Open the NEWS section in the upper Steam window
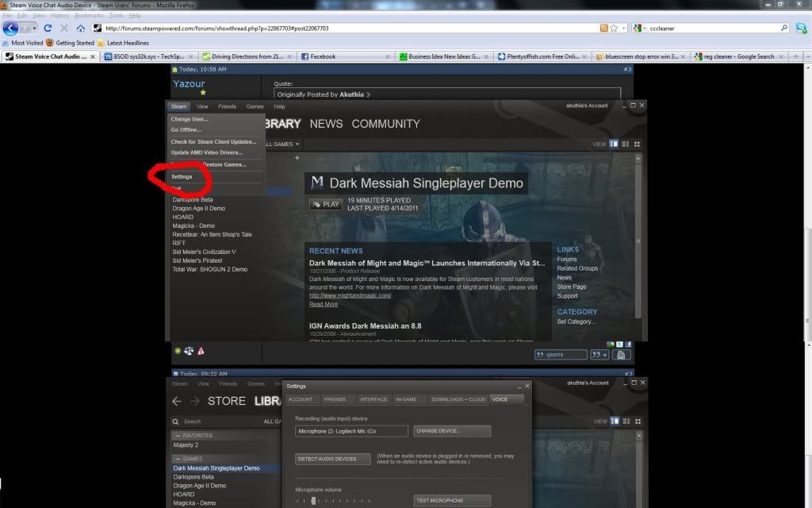The height and width of the screenshot is (508, 812). [326, 124]
